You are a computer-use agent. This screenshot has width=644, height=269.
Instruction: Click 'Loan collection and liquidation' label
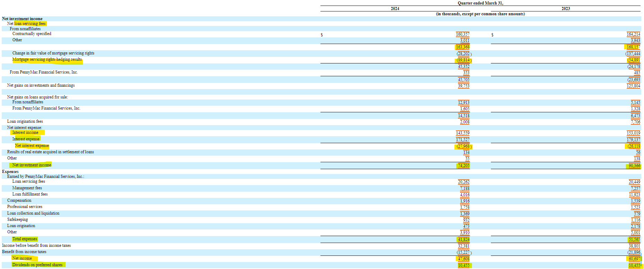[33, 213]
